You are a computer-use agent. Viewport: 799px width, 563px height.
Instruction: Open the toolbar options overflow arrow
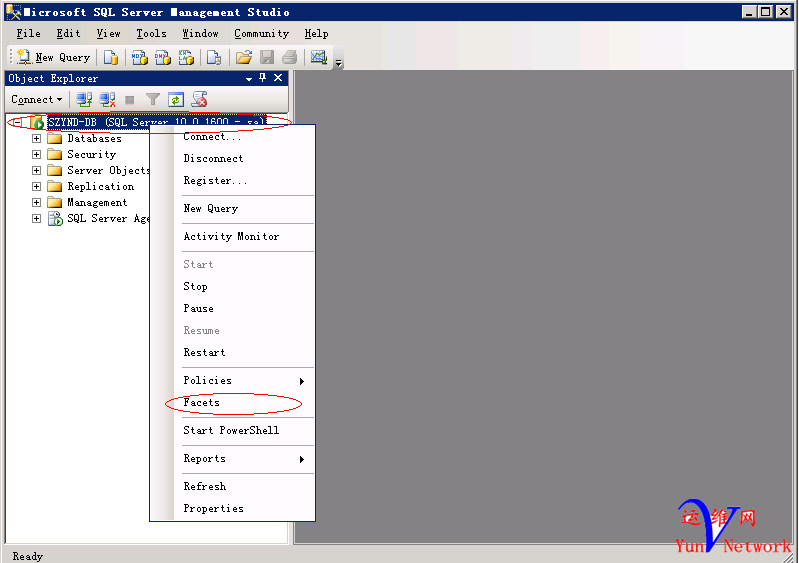(x=338, y=63)
